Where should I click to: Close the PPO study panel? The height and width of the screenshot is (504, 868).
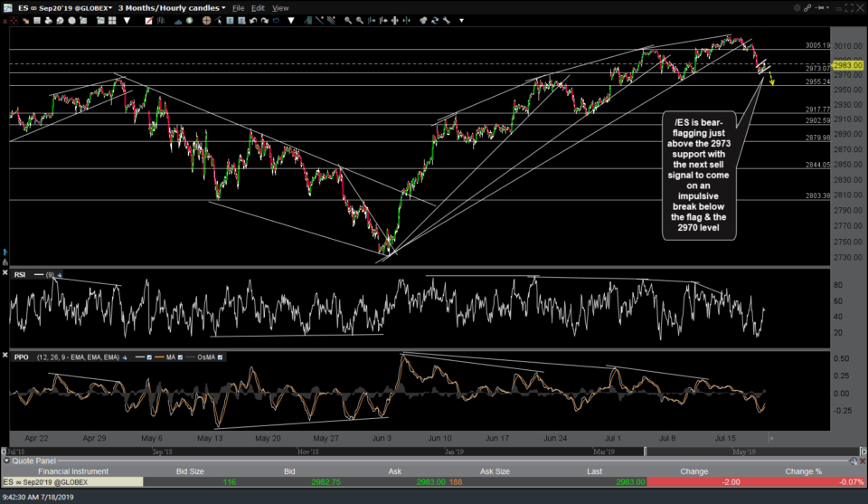click(5, 355)
